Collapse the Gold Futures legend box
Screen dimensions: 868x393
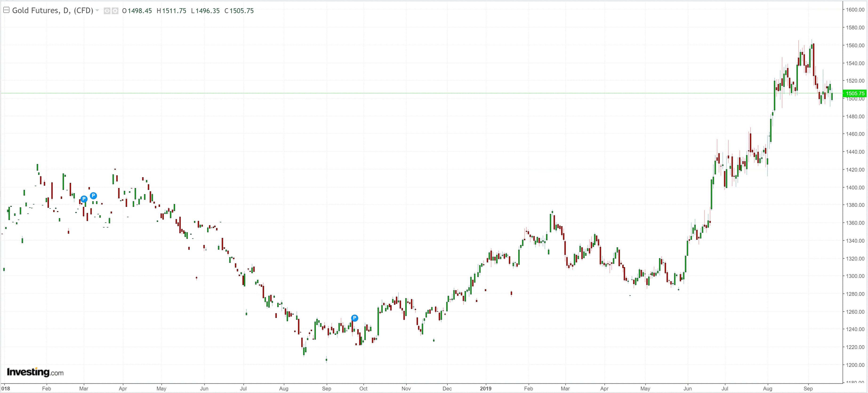coord(6,10)
